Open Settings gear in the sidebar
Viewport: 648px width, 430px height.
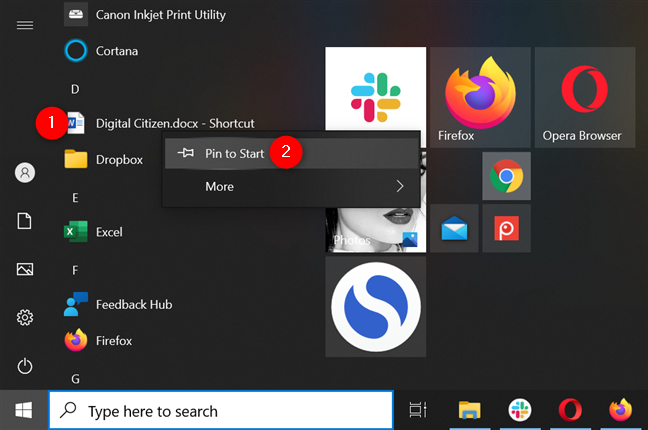tap(25, 318)
